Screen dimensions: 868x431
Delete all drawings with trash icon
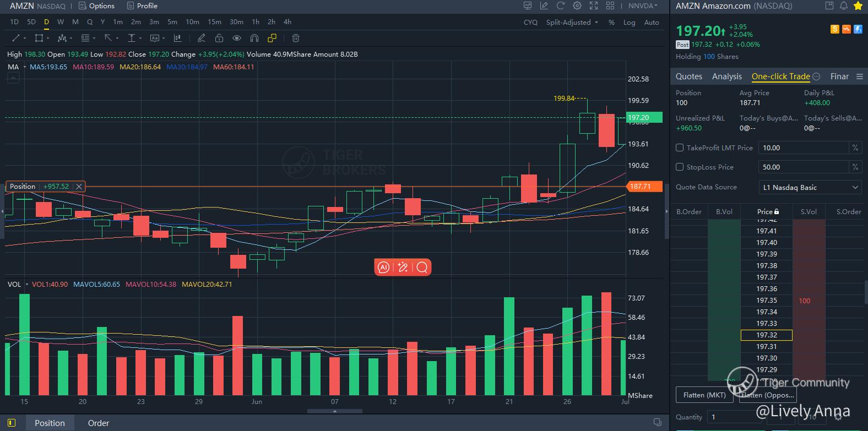pyautogui.click(x=296, y=38)
